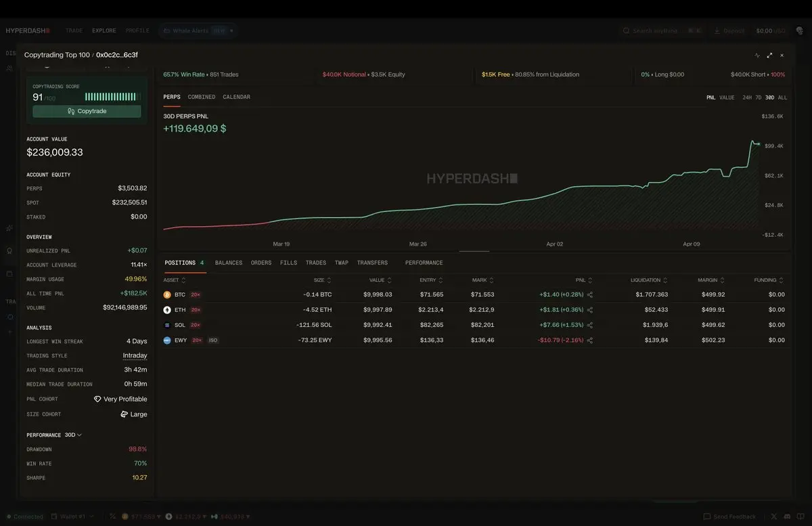Viewport: 812px width, 526px height.
Task: Switch to the FILLS tab
Action: click(x=288, y=263)
